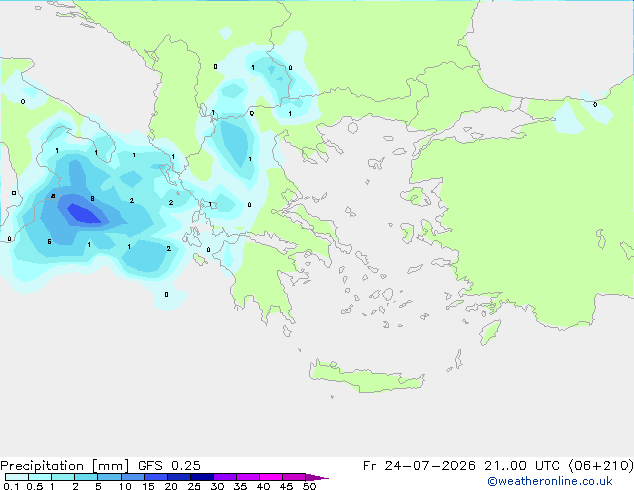634x490 pixels.
Task: Click the above-50 mm legend arrow tip
Action: pyautogui.click(x=317, y=477)
